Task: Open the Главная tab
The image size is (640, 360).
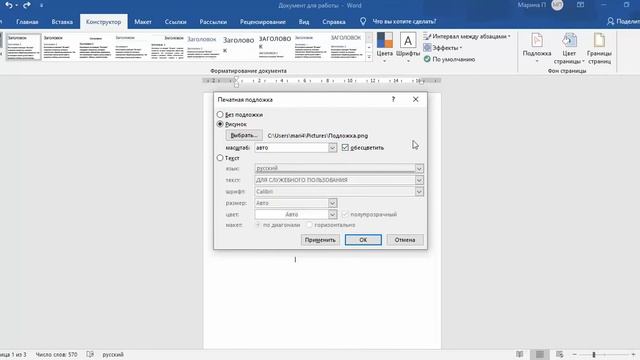Action: pos(27,22)
